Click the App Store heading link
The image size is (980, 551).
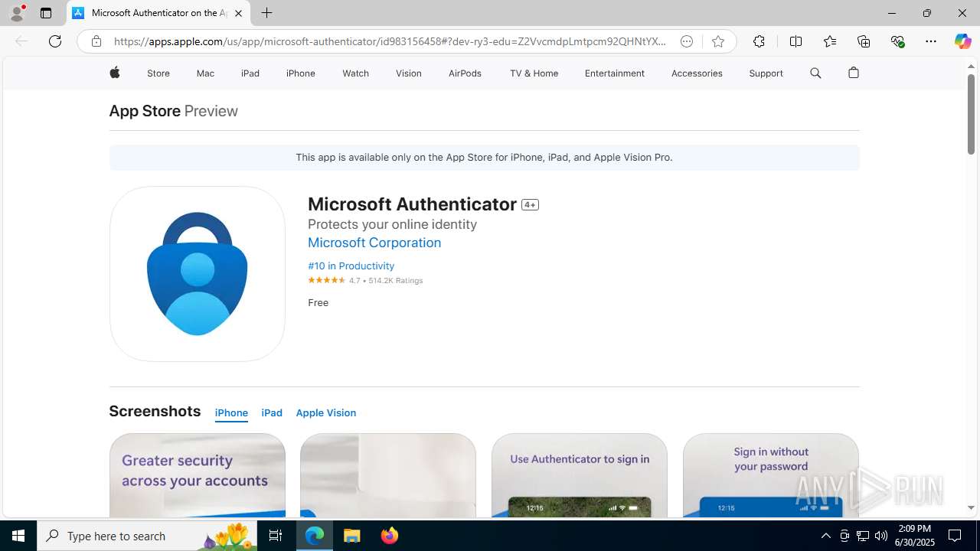[145, 111]
